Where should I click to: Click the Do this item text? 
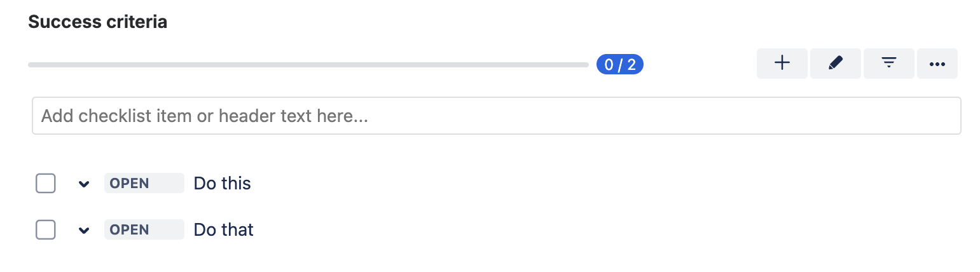(222, 184)
